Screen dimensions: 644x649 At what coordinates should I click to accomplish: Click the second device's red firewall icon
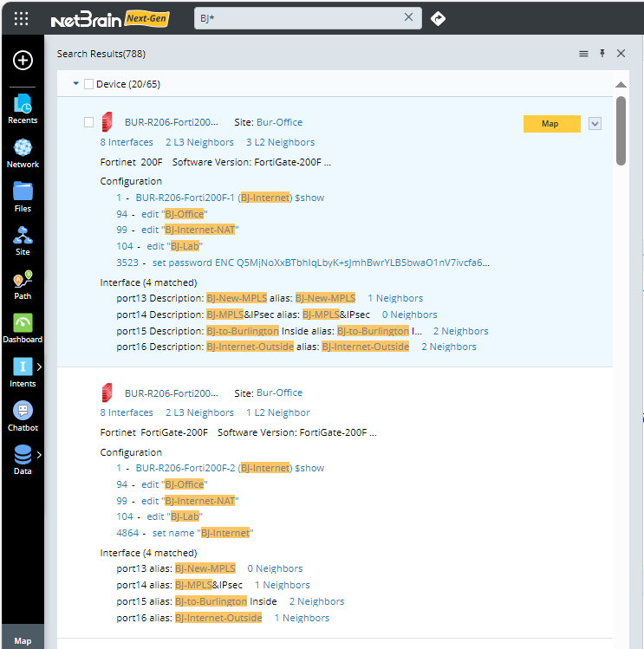(107, 393)
